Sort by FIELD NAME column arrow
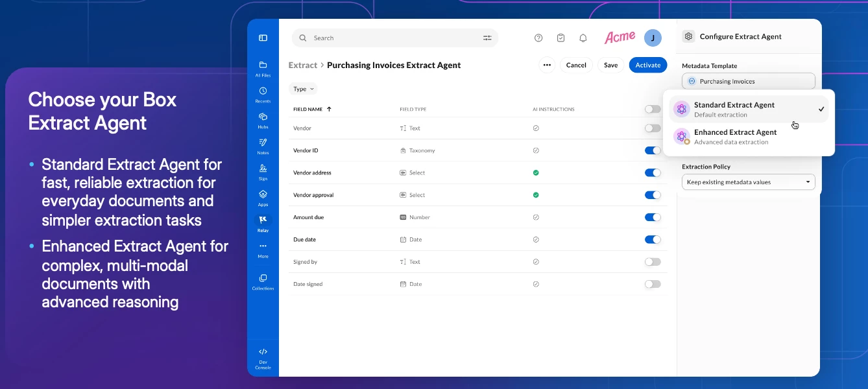 click(x=329, y=109)
